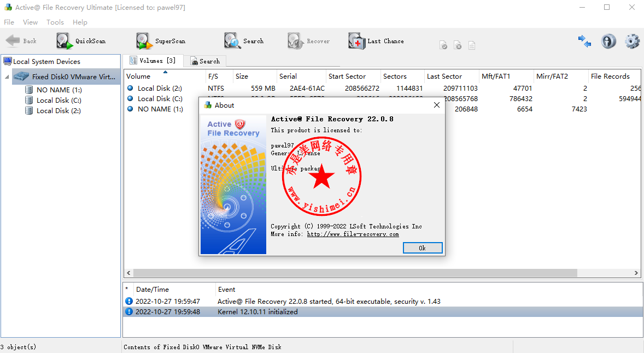The image size is (644, 353).
Task: Open the Search tool in the toolbar
Action: coord(244,41)
